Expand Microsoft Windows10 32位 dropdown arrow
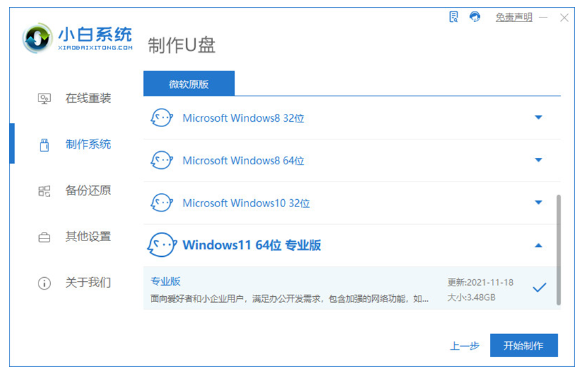This screenshot has height=374, width=586. (x=538, y=203)
